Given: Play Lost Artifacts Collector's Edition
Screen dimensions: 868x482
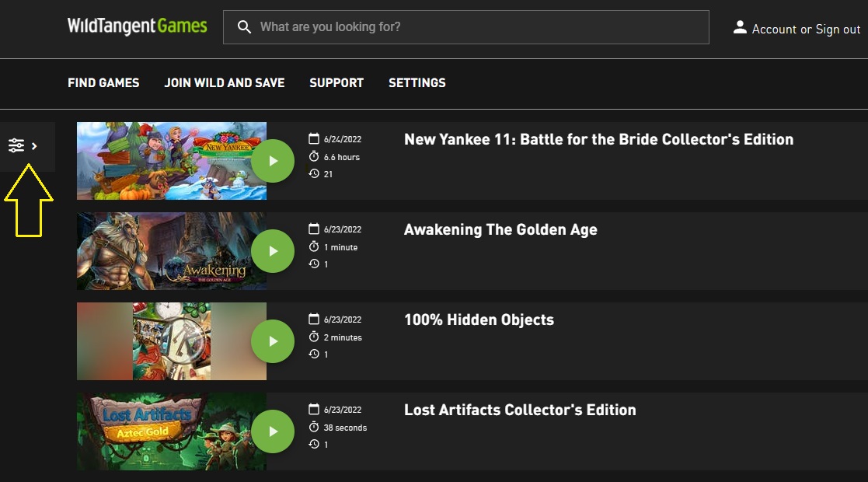Looking at the screenshot, I should tap(272, 431).
